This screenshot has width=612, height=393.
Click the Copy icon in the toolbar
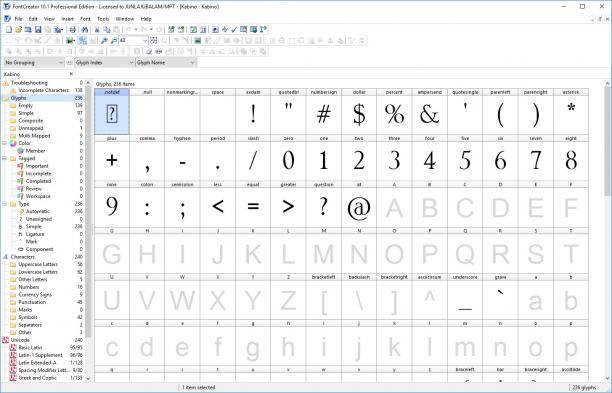click(107, 30)
